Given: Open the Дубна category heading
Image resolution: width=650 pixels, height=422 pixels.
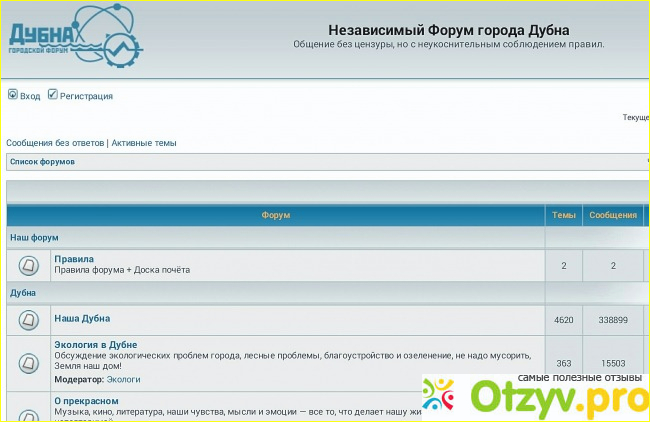Looking at the screenshot, I should 23,293.
